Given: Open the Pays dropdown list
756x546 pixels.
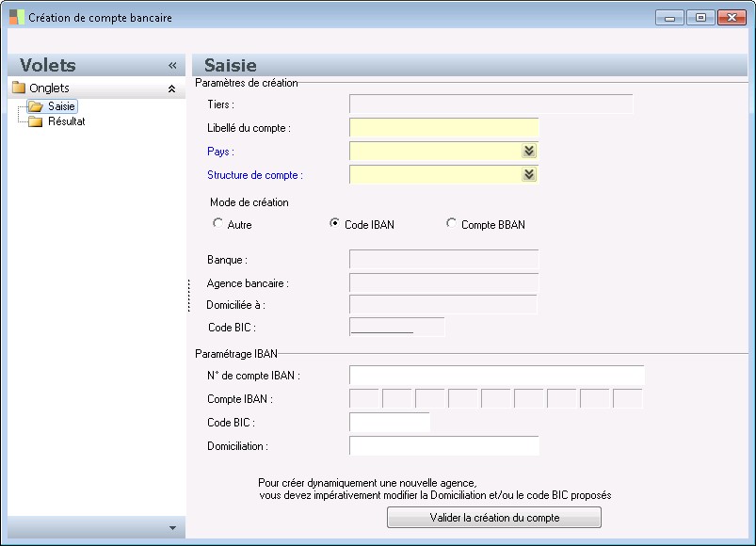Looking at the screenshot, I should click(x=529, y=151).
